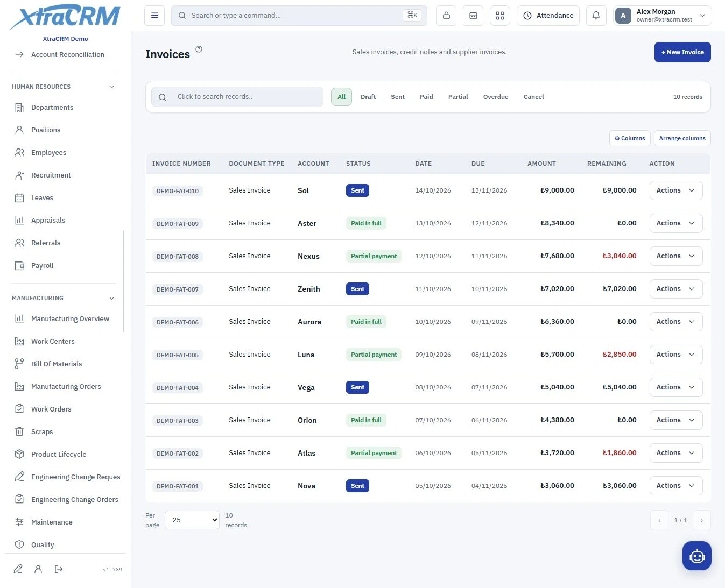Screen dimensions: 725x588
Task: Click the pencil edit icon in sidebar footer
Action: (x=18, y=569)
